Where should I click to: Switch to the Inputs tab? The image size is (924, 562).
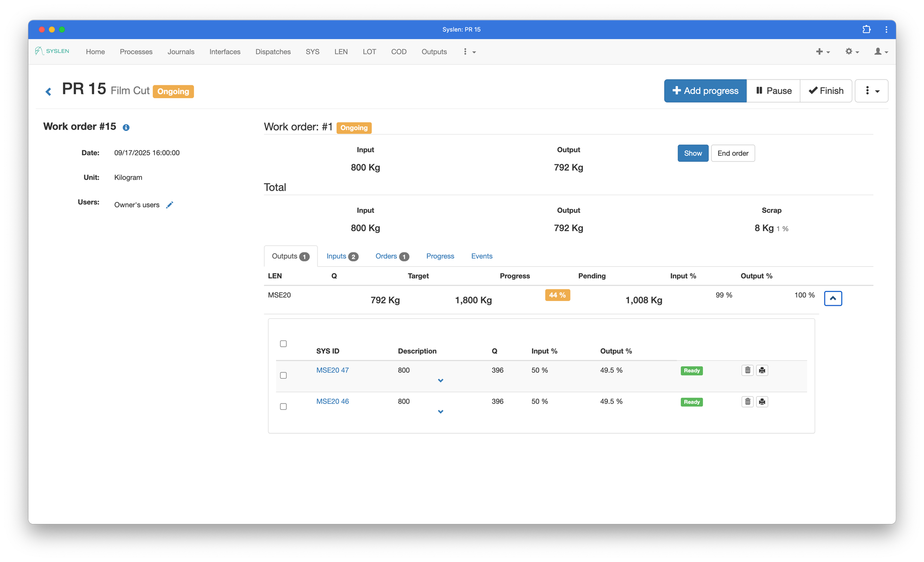click(x=342, y=256)
